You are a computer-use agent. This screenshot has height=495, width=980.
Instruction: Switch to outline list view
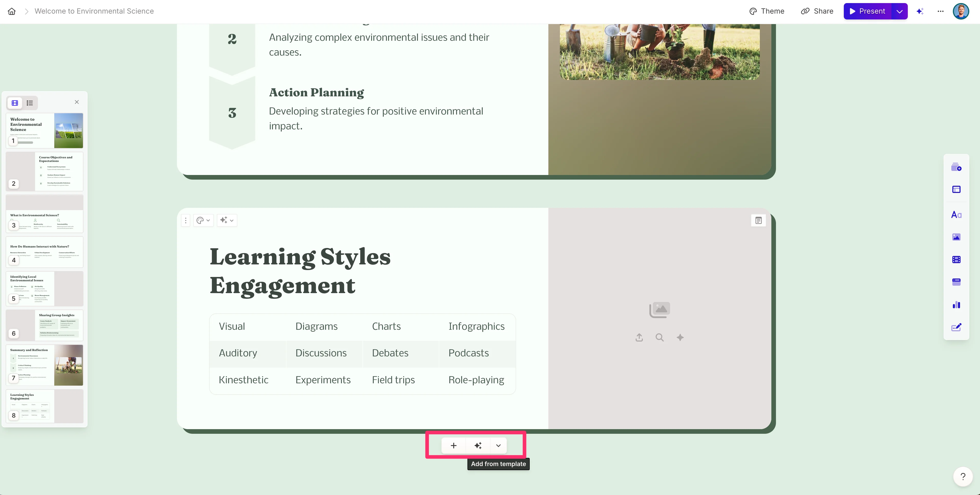(30, 103)
